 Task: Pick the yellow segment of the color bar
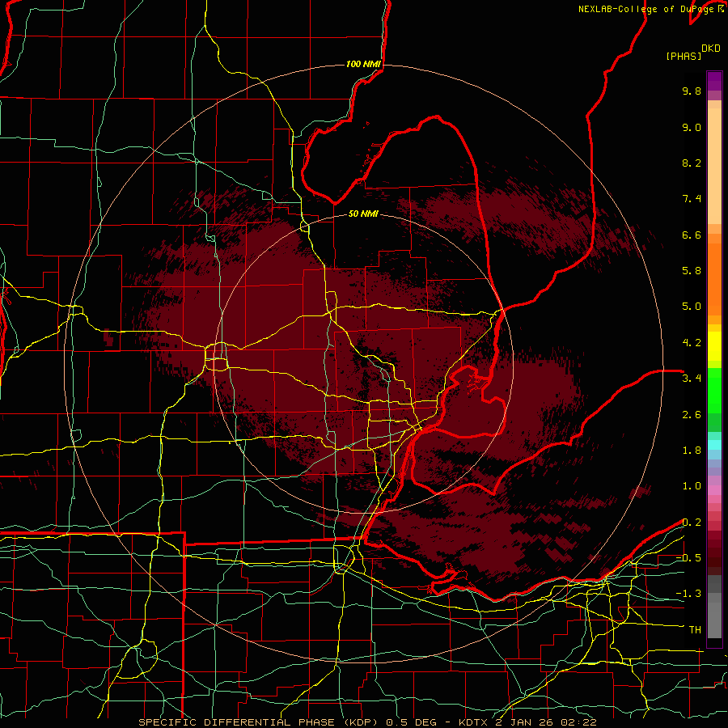pos(714,346)
